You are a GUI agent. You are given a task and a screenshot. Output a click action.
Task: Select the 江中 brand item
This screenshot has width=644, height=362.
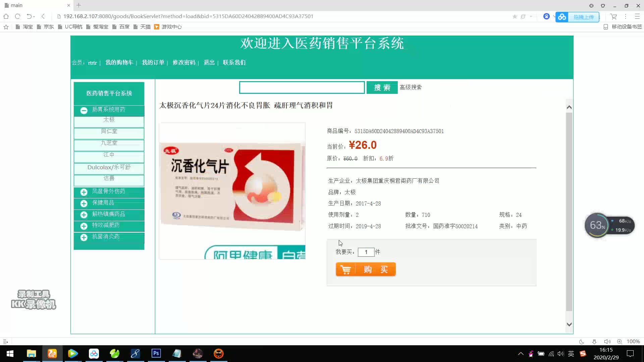[x=109, y=157]
